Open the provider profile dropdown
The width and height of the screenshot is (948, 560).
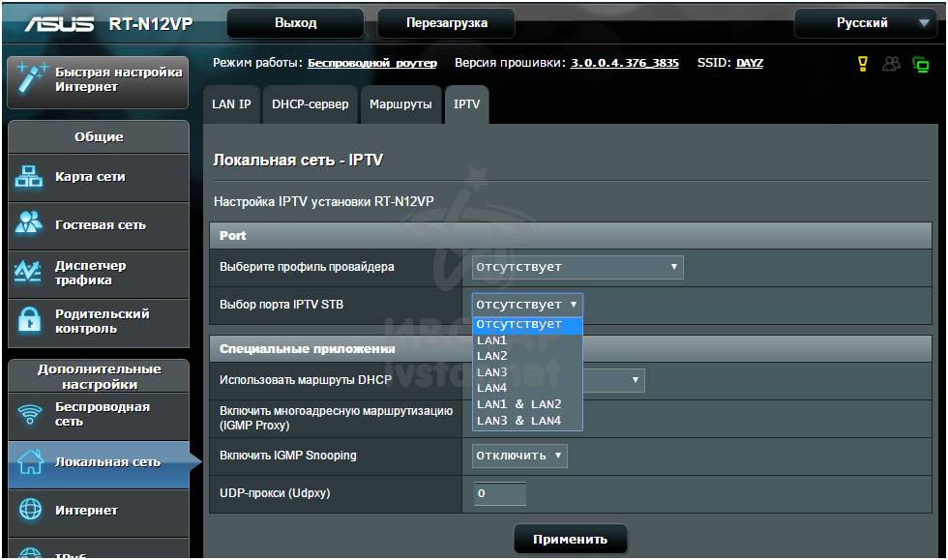578,267
